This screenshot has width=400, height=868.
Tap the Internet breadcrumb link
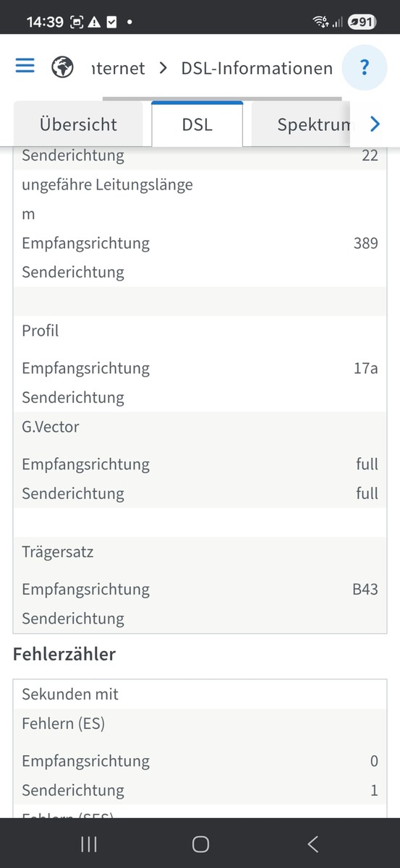pyautogui.click(x=119, y=68)
